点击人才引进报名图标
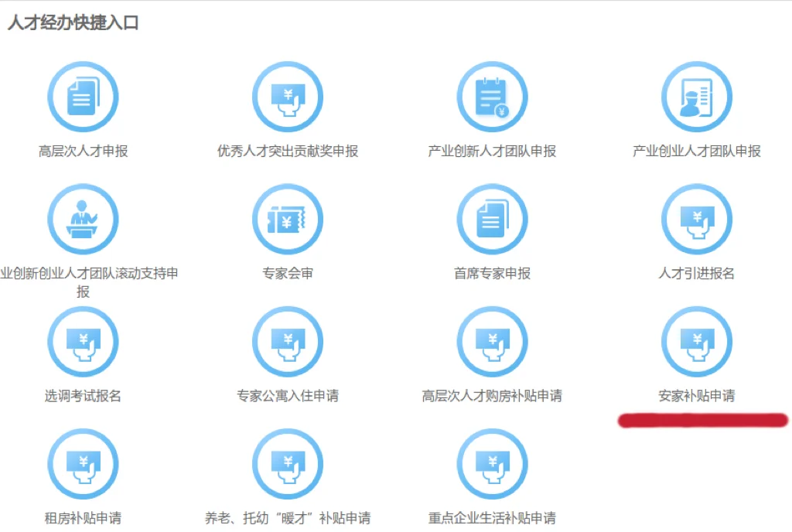This screenshot has width=792, height=532. point(696,218)
